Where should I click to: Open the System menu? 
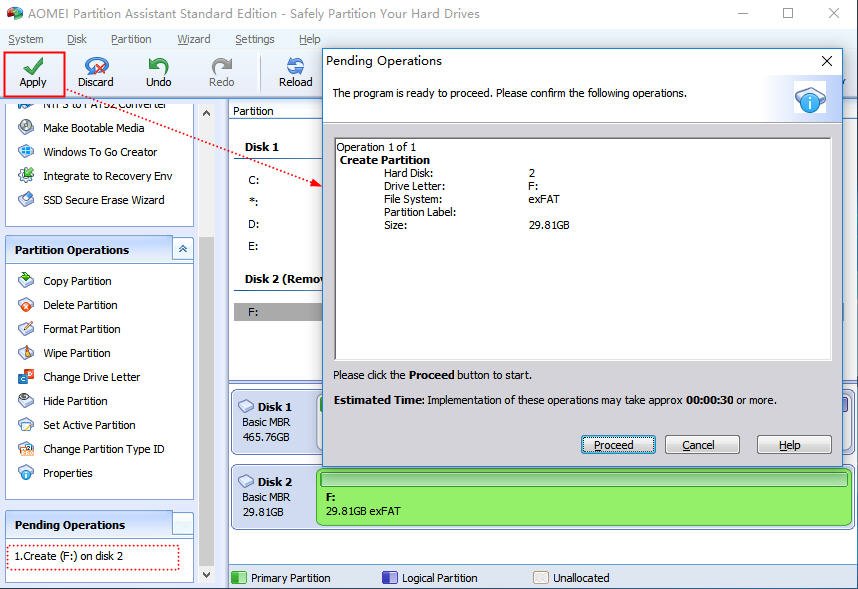pos(26,39)
